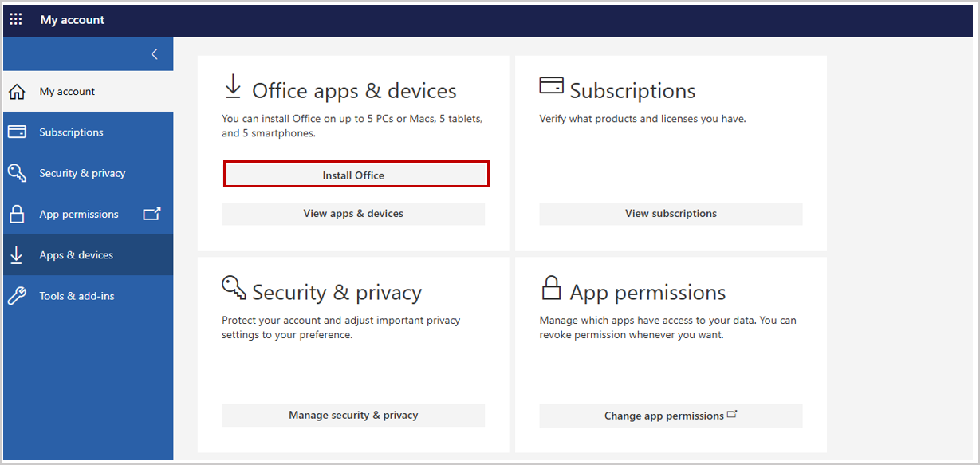Image resolution: width=980 pixels, height=465 pixels.
Task: Select the download icon for Apps & devices sidebar
Action: click(x=16, y=254)
